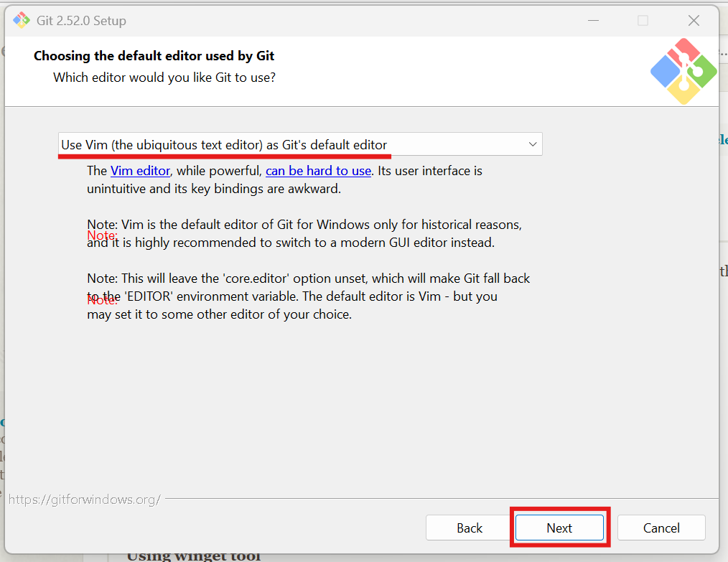The width and height of the screenshot is (728, 562).
Task: Minimize the Git Setup window
Action: tap(593, 20)
